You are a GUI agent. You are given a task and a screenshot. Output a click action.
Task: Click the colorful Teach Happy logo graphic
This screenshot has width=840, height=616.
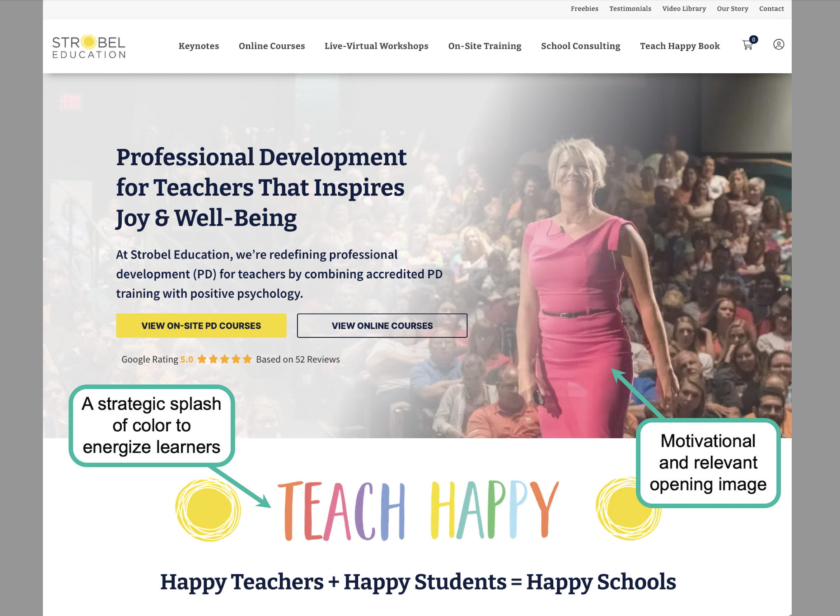418,510
